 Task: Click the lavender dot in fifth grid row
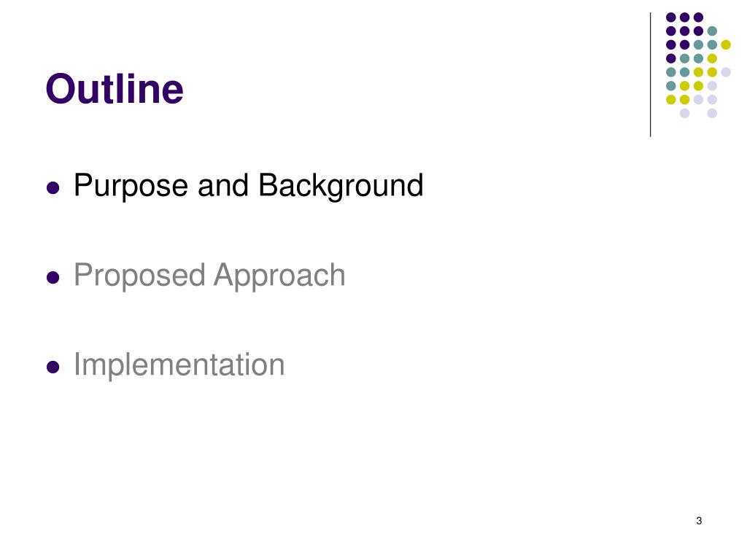[726, 72]
